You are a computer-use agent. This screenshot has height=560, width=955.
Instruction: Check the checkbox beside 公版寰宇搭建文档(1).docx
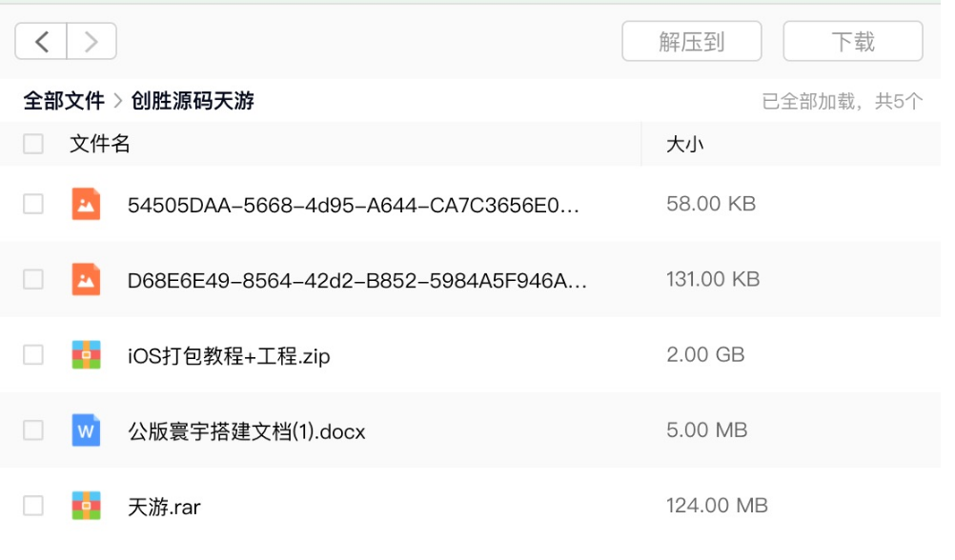click(x=34, y=430)
